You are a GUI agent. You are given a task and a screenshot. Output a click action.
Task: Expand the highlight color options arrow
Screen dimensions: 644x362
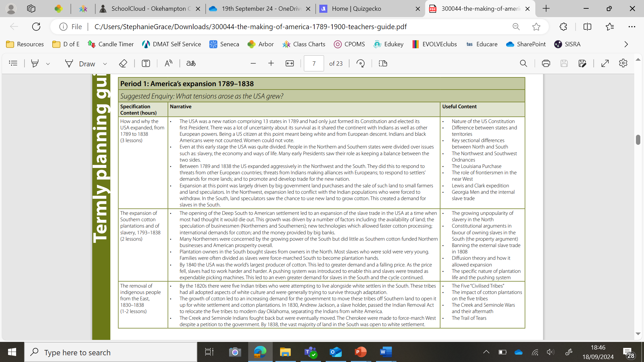pyautogui.click(x=48, y=63)
